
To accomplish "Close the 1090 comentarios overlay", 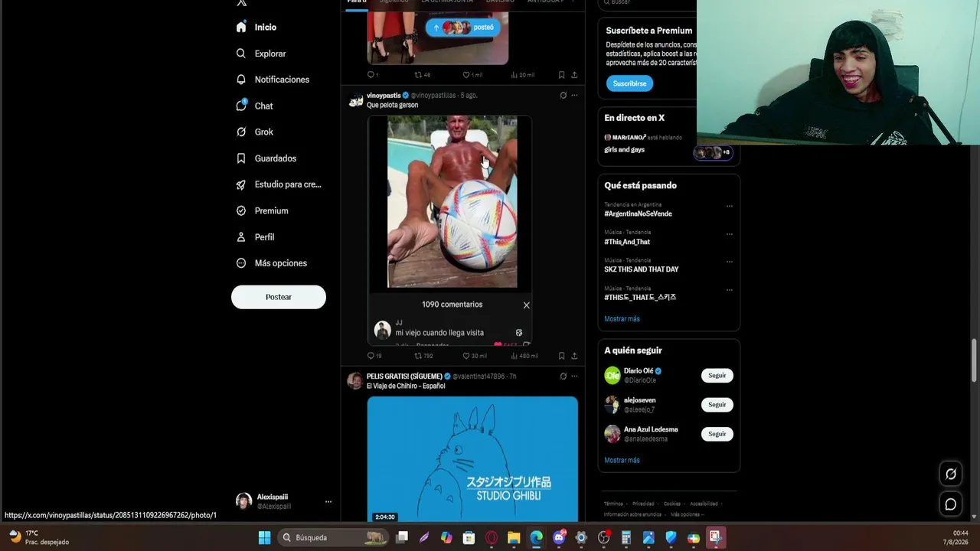I will (x=526, y=305).
